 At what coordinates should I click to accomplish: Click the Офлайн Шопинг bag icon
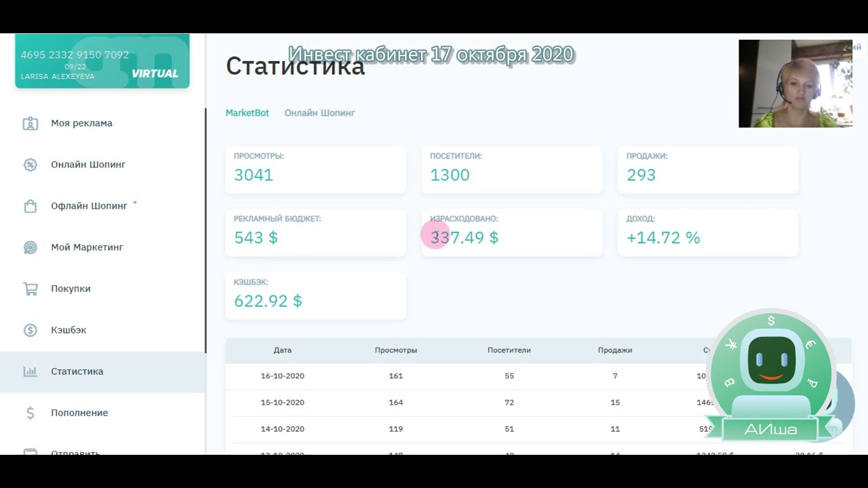[30, 206]
